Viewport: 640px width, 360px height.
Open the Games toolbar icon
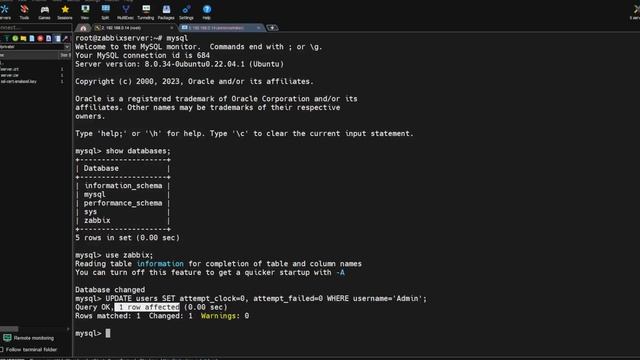[44, 12]
